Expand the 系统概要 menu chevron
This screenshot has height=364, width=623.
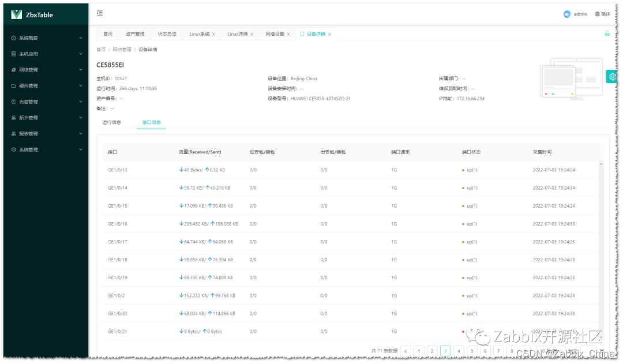tap(80, 37)
